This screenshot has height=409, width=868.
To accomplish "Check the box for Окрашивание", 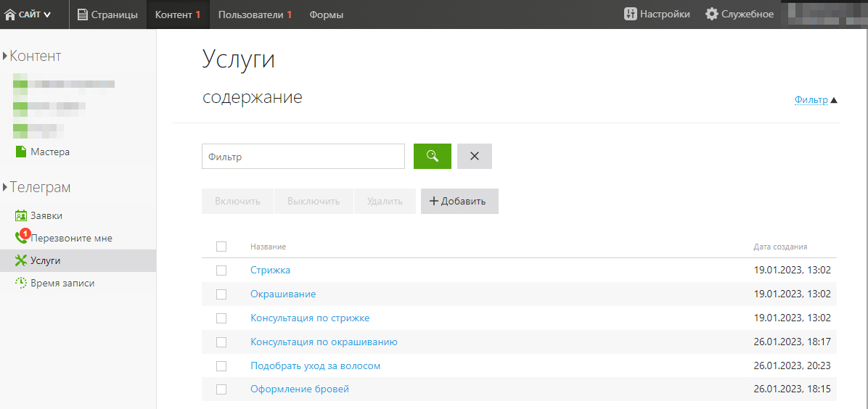I will pos(221,294).
